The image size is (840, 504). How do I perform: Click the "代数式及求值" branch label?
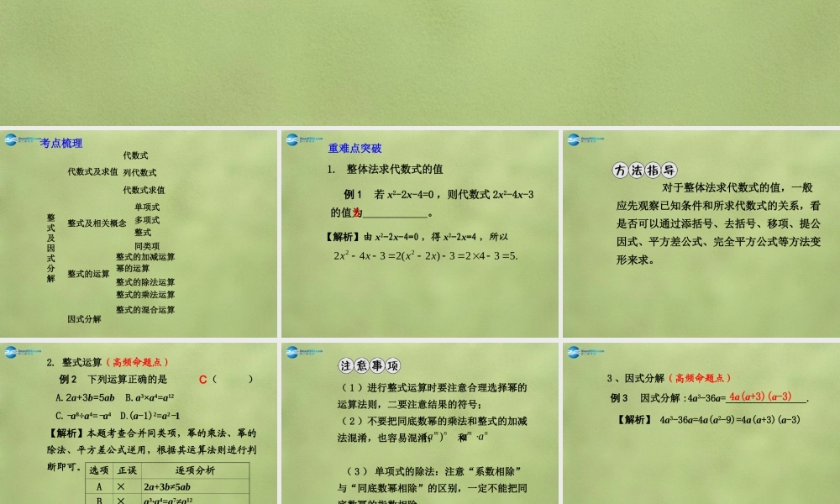click(x=92, y=172)
